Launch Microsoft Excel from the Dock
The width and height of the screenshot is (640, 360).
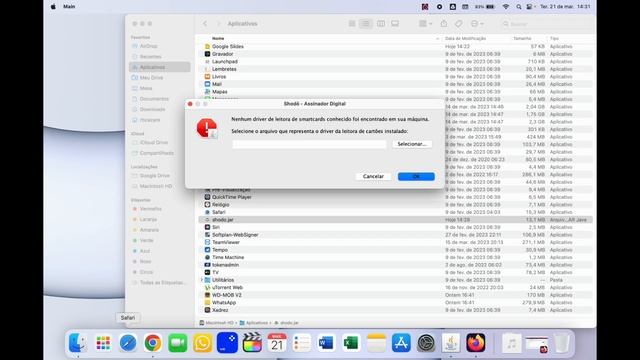click(351, 342)
